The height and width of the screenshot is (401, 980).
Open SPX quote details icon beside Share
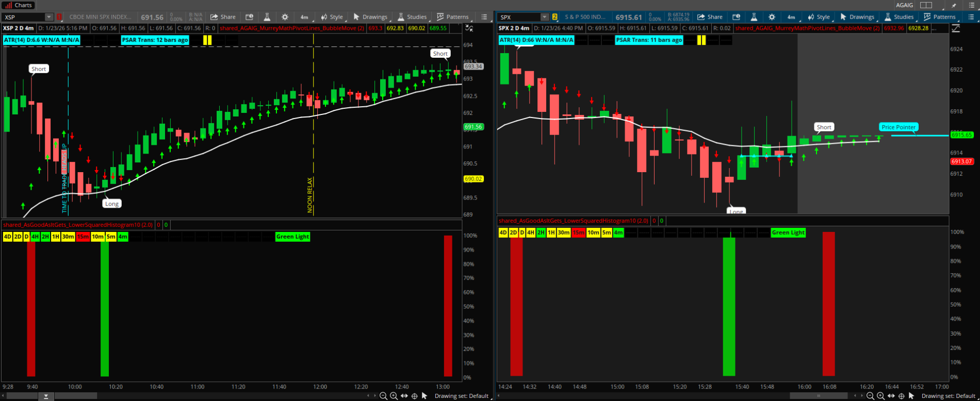[736, 17]
